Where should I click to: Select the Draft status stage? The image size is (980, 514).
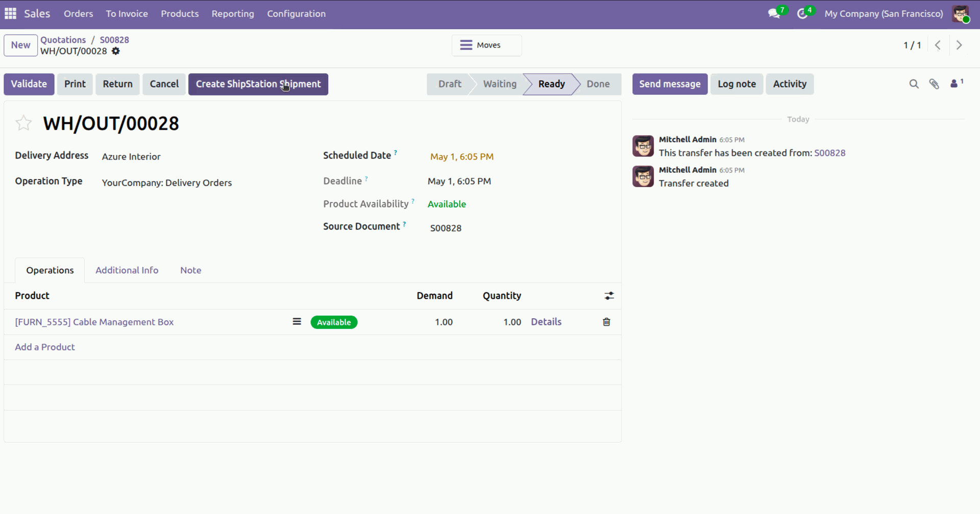click(x=450, y=84)
